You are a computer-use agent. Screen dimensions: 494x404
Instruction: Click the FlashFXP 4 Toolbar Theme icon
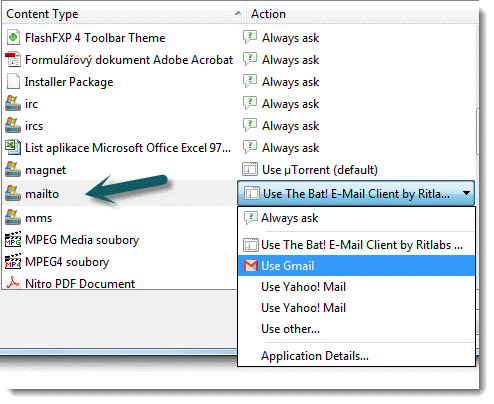click(x=13, y=37)
